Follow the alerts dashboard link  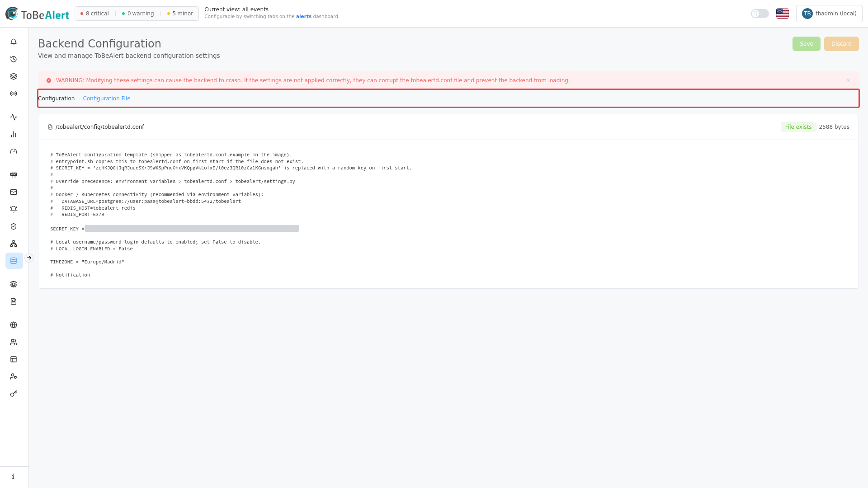[x=304, y=17]
